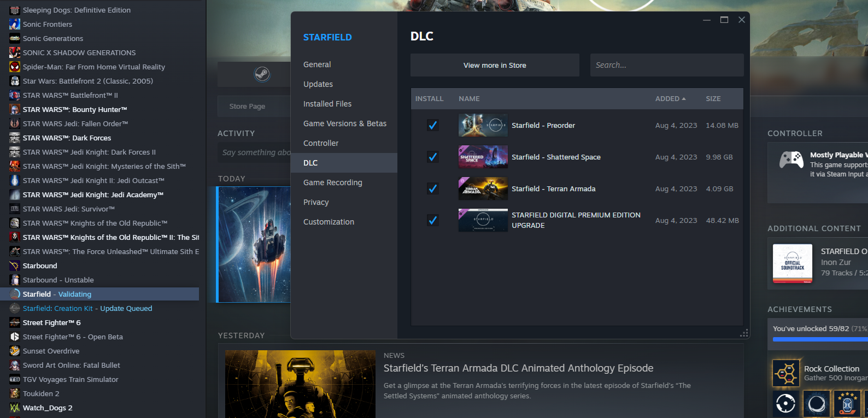The height and width of the screenshot is (418, 868).
Task: Click the Starbound game icon
Action: [15, 266]
